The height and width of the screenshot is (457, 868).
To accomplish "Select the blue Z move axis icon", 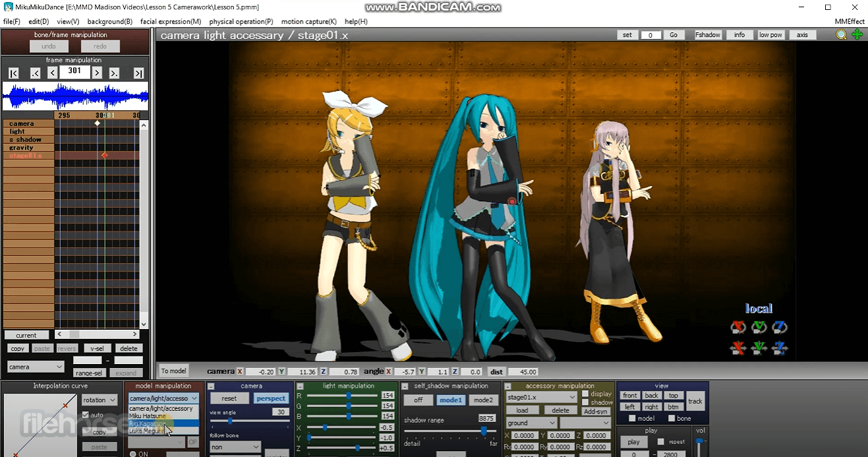I will (780, 348).
